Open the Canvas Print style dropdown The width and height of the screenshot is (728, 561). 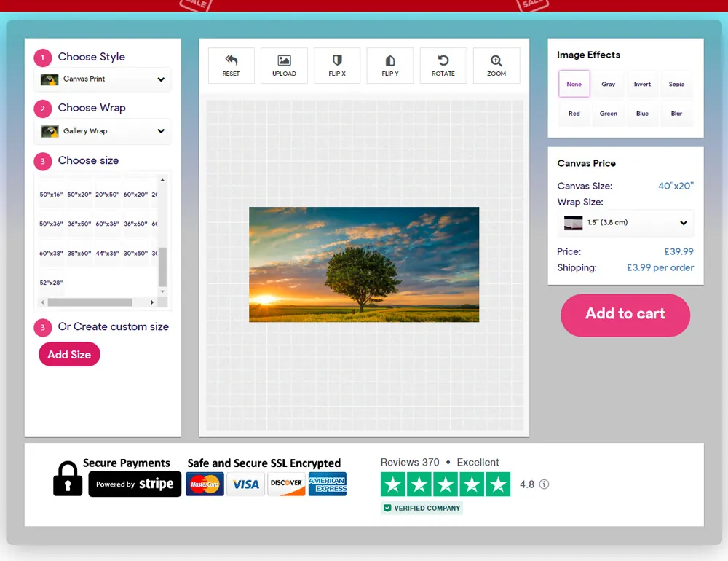tap(103, 79)
